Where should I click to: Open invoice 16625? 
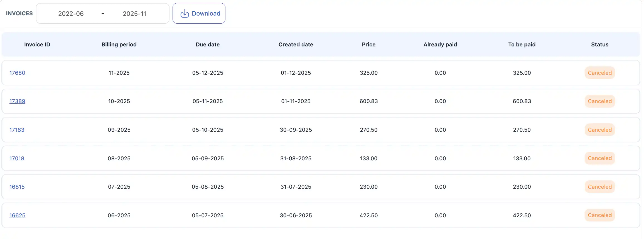[17, 215]
